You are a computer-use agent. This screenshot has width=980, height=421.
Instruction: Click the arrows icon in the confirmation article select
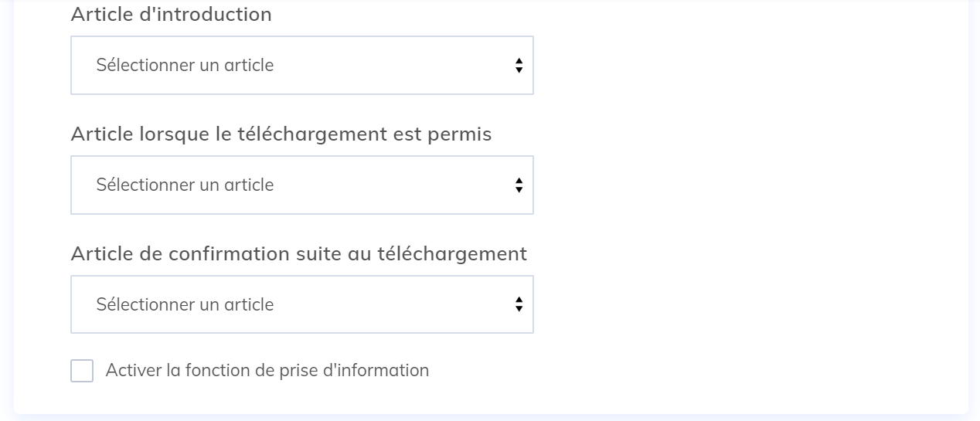tap(519, 305)
